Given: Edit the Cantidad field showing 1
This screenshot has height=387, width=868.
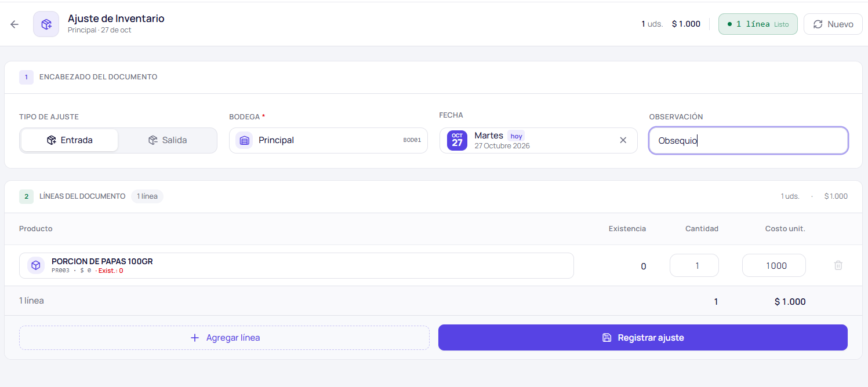Looking at the screenshot, I should point(694,265).
